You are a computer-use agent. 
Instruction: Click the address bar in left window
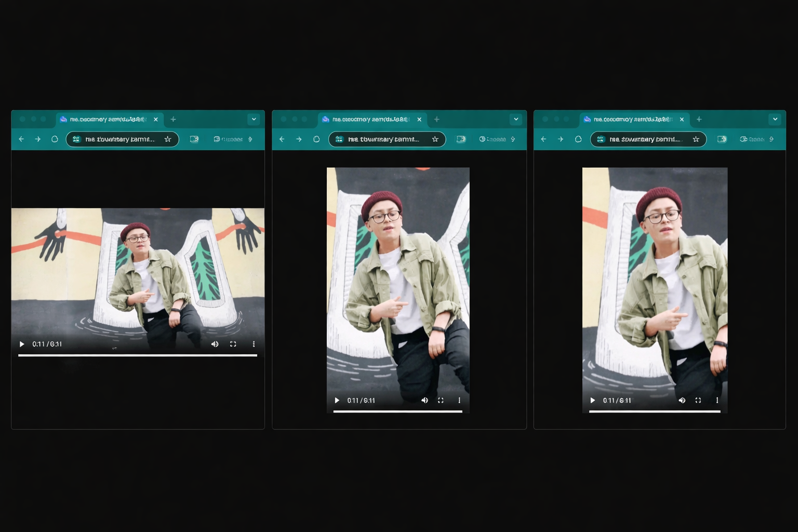(120, 139)
